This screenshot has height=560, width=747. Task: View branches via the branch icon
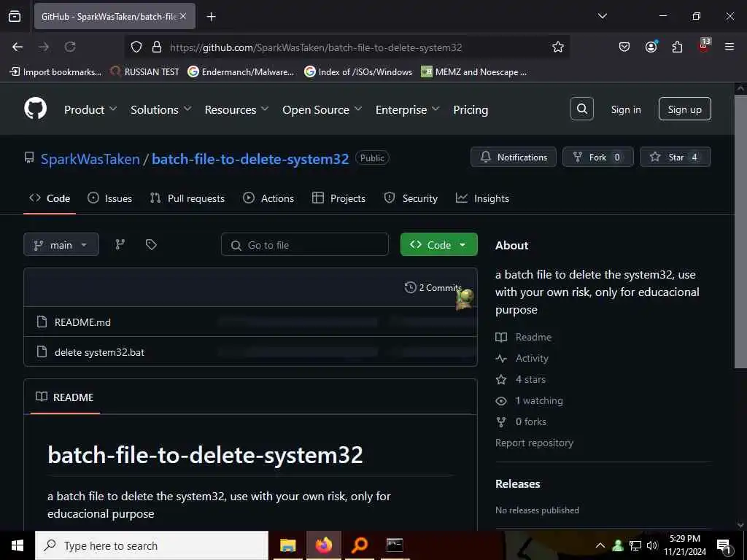tap(120, 244)
